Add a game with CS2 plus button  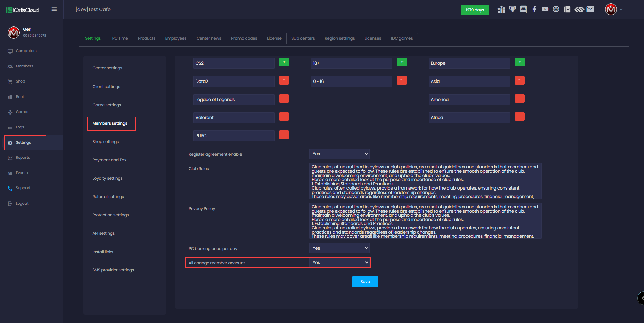[x=284, y=62]
